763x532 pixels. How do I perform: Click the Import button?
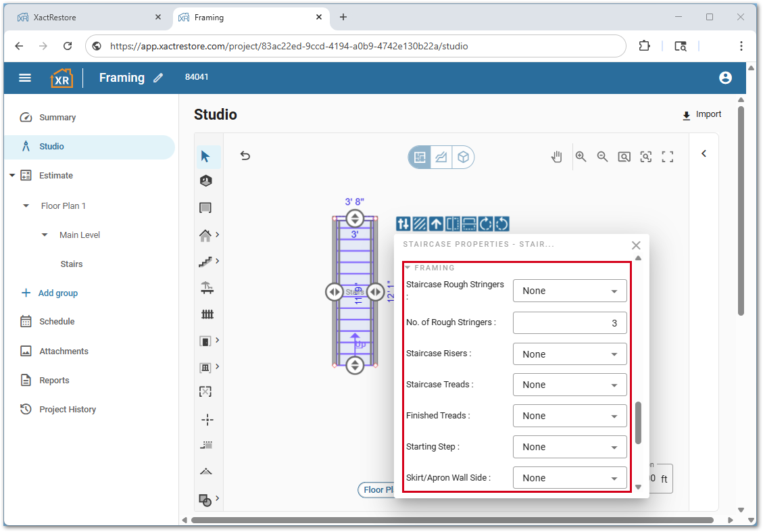(x=702, y=114)
